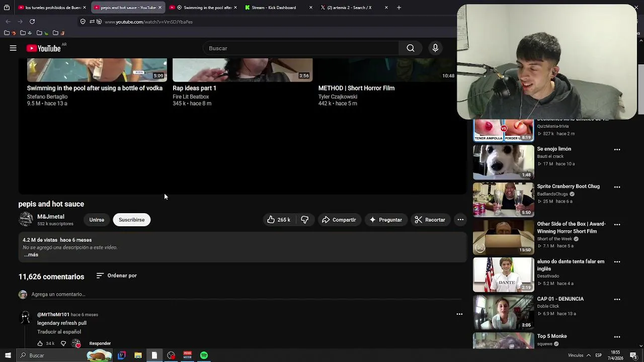The width and height of the screenshot is (644, 362).
Task: Open options for Sprite Cranberry Boot Chug
Action: (617, 187)
